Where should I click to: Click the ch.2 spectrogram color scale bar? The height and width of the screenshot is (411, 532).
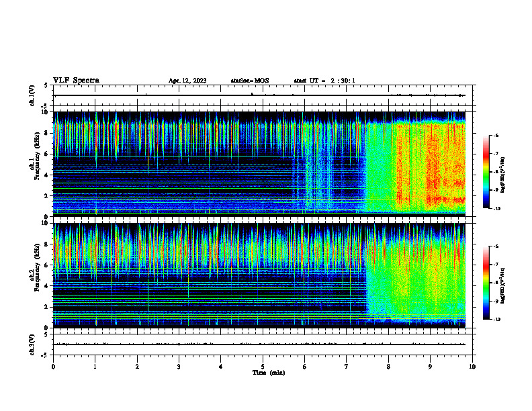point(486,283)
